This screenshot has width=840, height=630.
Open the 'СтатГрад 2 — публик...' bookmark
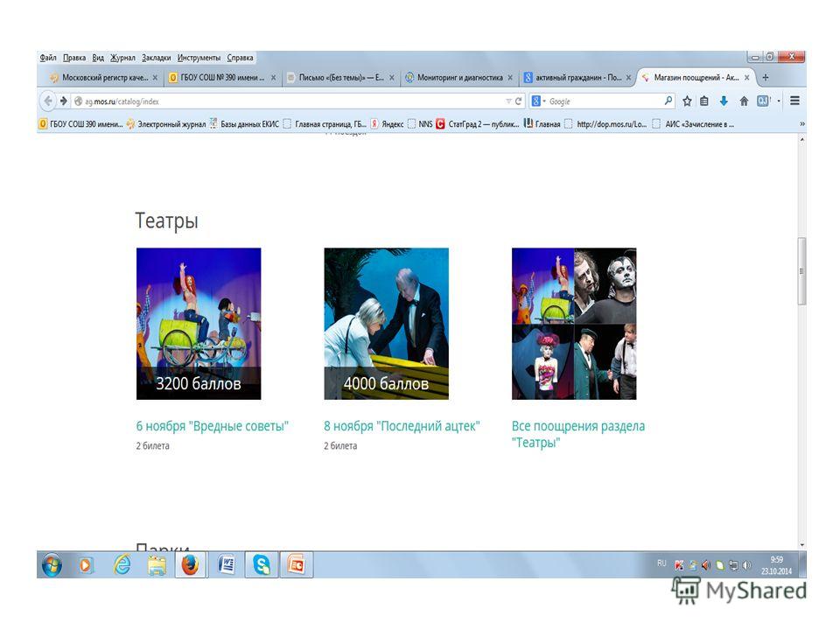point(478,123)
